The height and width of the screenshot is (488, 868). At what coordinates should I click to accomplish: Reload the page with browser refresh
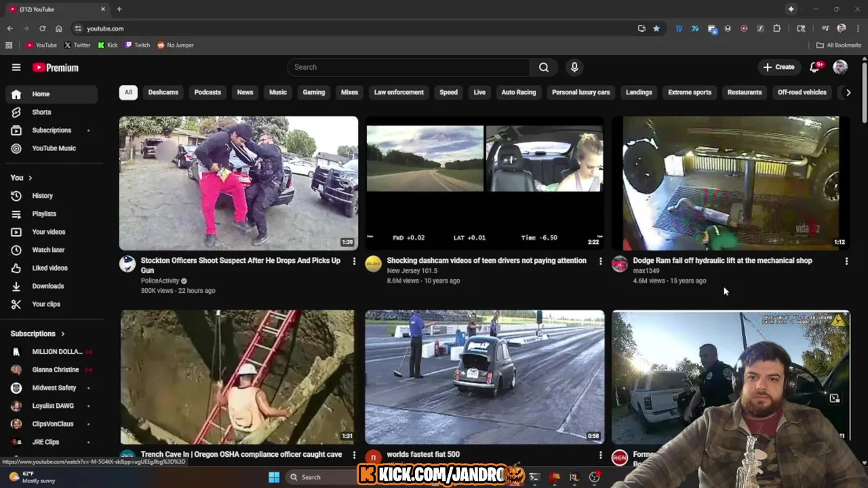click(42, 28)
